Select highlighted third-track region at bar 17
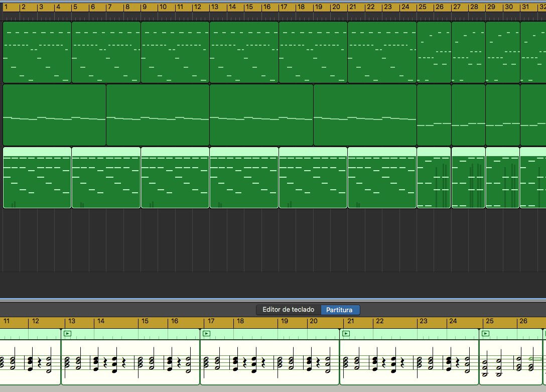This screenshot has height=392, width=546. pyautogui.click(x=313, y=178)
